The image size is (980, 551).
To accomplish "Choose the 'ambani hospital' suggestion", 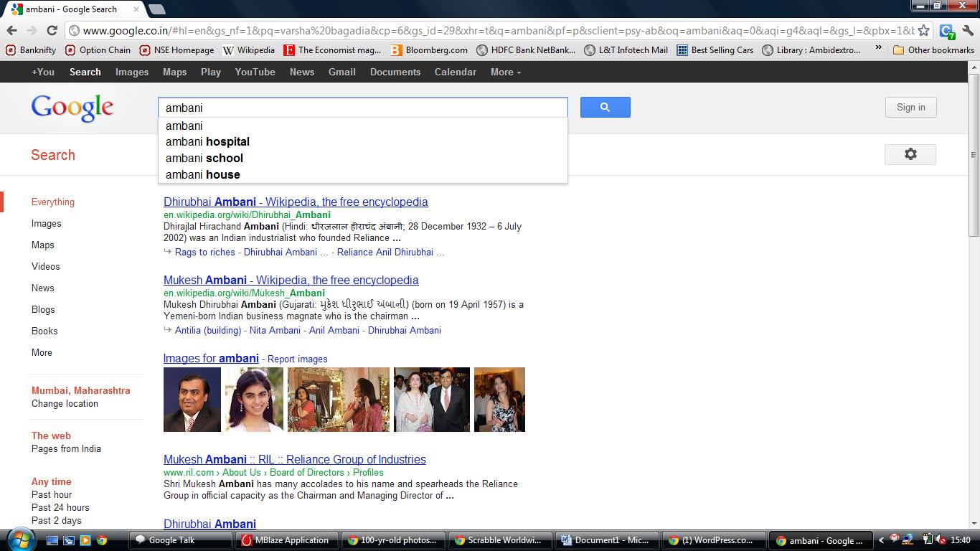I will click(207, 142).
